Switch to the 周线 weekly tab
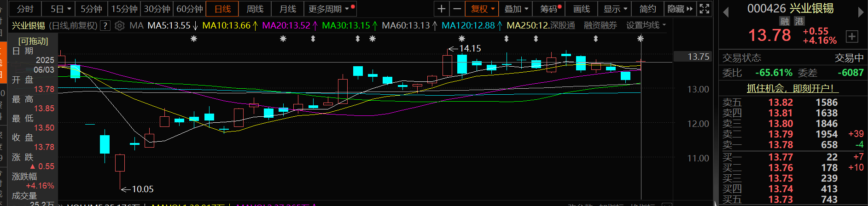The height and width of the screenshot is (206, 868). click(255, 9)
